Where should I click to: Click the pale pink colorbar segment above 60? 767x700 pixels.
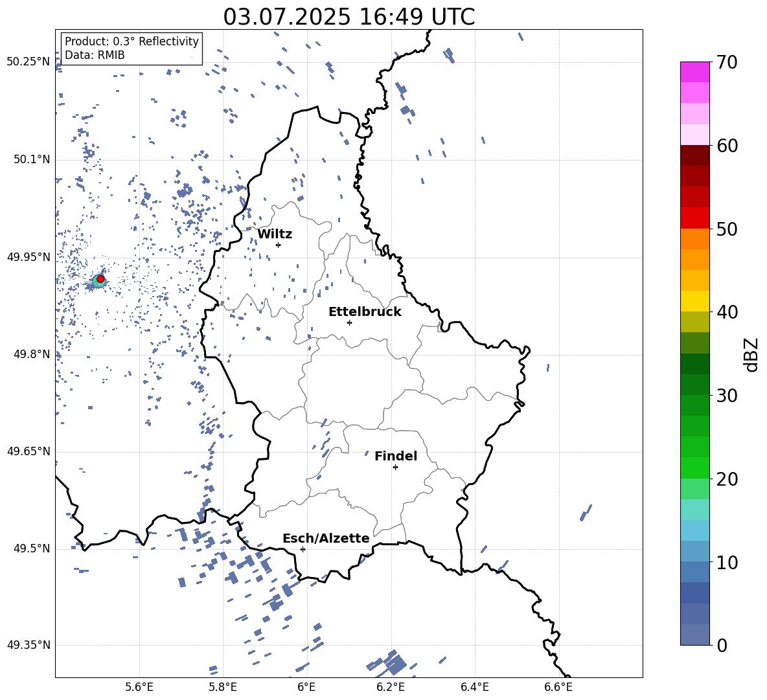tap(695, 135)
